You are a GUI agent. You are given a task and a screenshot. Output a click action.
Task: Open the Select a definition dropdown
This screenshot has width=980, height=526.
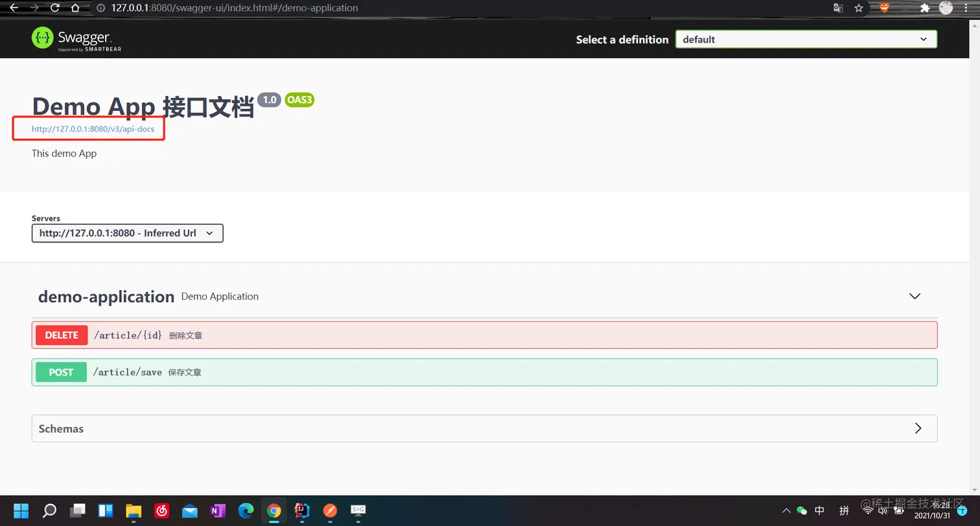coord(806,40)
